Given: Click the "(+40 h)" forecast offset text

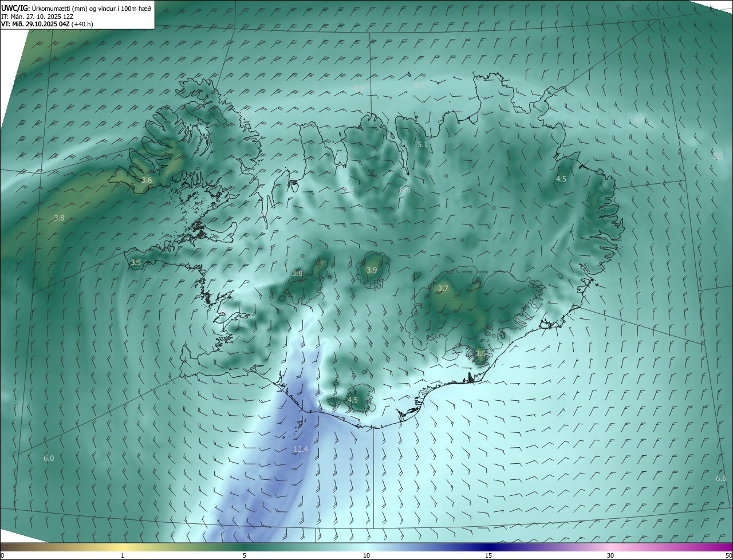Looking at the screenshot, I should click(82, 24).
